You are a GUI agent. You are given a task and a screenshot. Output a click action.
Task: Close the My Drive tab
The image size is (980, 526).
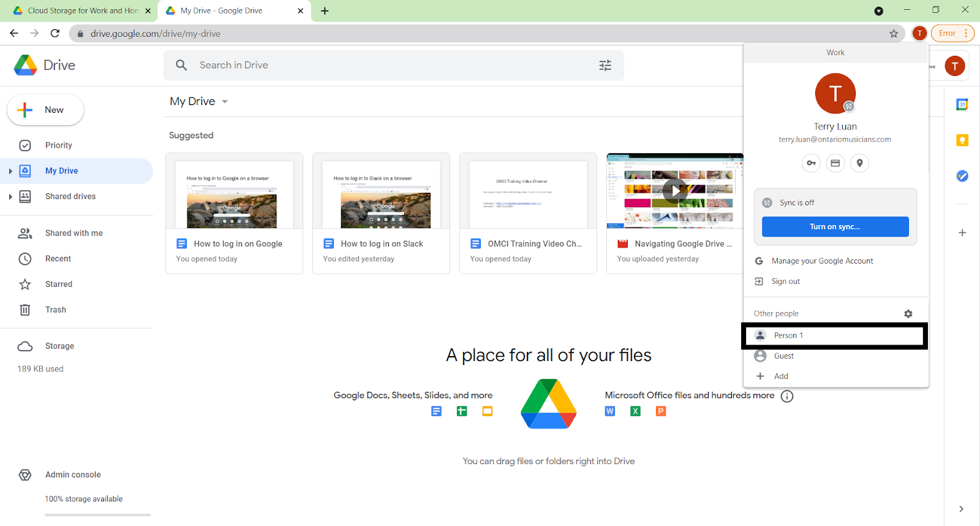click(300, 11)
